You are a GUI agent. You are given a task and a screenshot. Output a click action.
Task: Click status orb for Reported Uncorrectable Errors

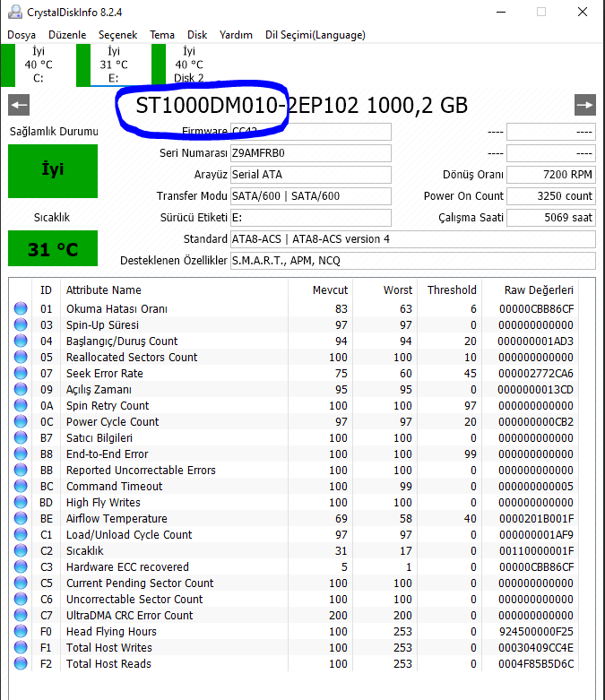(21, 470)
